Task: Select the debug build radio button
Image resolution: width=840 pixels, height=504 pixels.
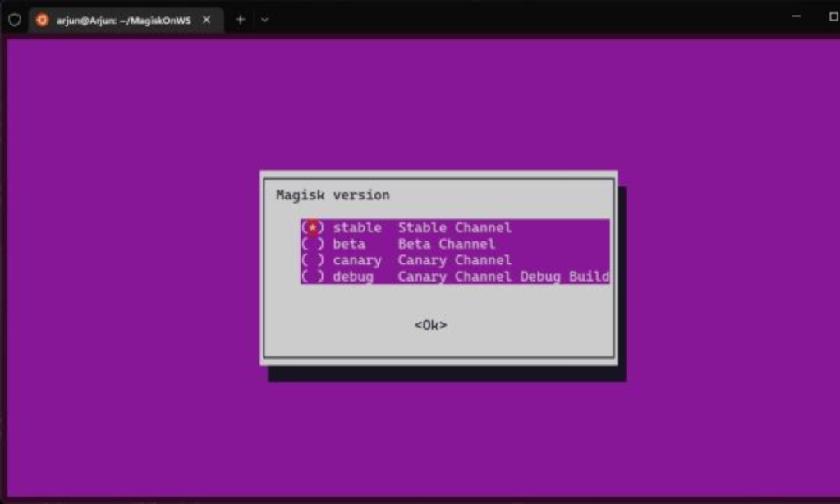Action: point(313,277)
